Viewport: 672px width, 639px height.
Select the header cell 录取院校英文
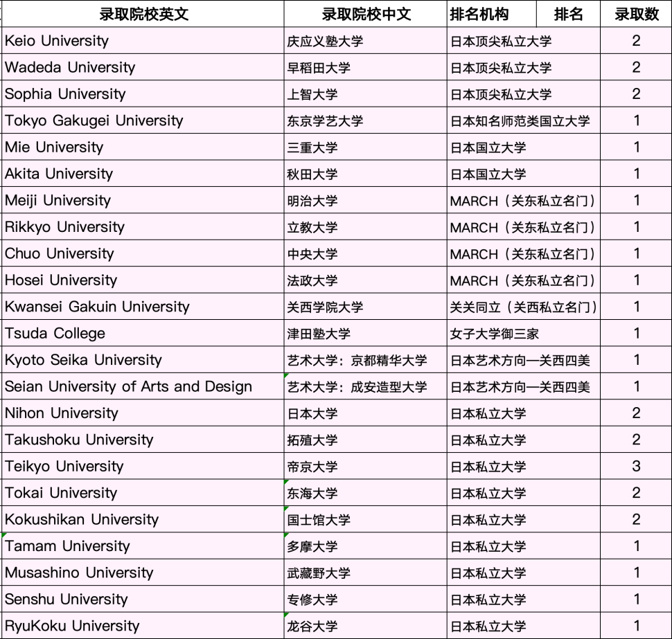coord(143,14)
